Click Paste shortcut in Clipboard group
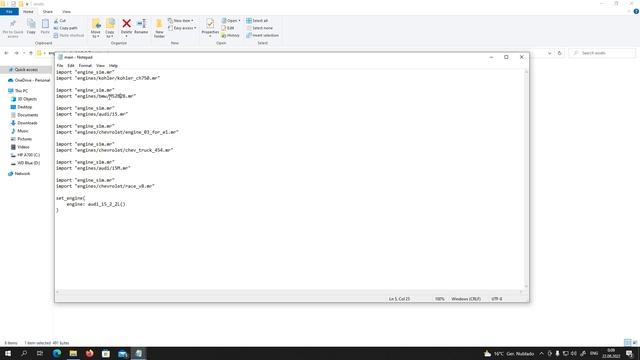640x360 pixels. pyautogui.click(x=69, y=35)
